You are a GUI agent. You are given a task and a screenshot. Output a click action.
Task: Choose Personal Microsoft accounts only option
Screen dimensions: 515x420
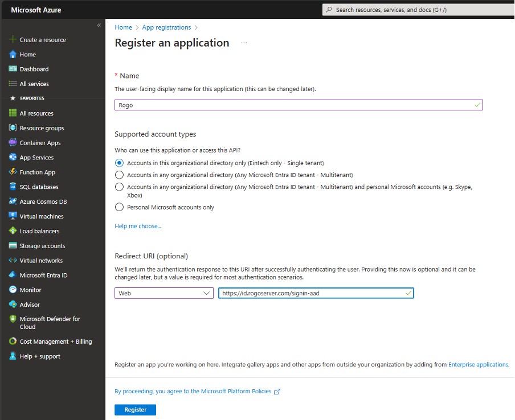[119, 207]
